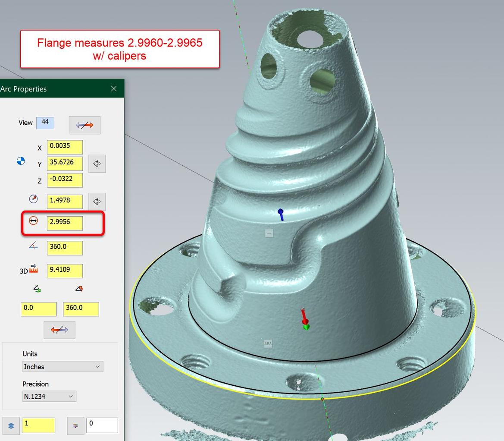Click the minus marker on scanned model
504x441 pixels.
[269, 233]
